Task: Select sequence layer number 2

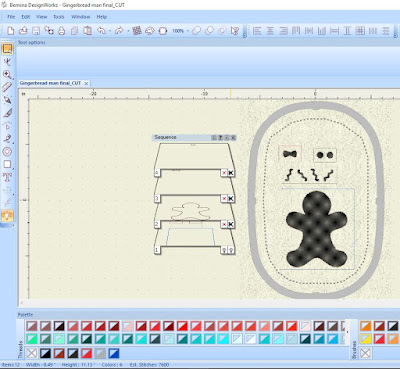Action: point(157,224)
